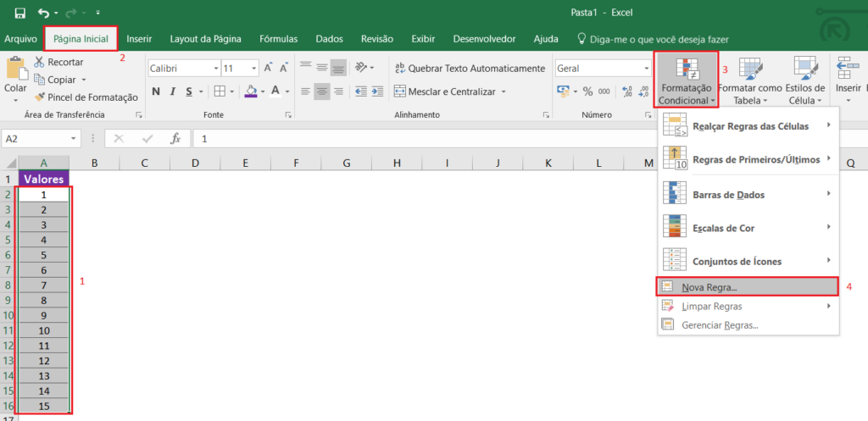This screenshot has height=421, width=868.
Task: Click the font color swatch button
Action: [276, 91]
